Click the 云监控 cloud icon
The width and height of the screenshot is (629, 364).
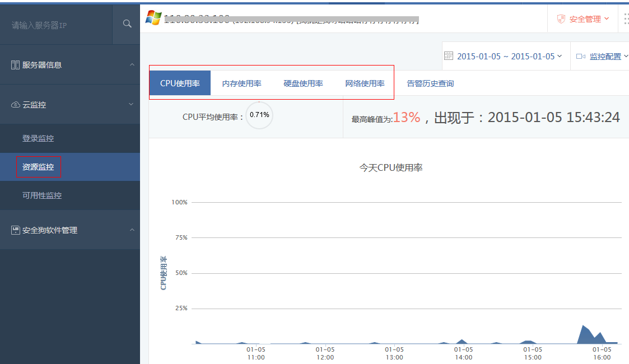click(x=15, y=105)
